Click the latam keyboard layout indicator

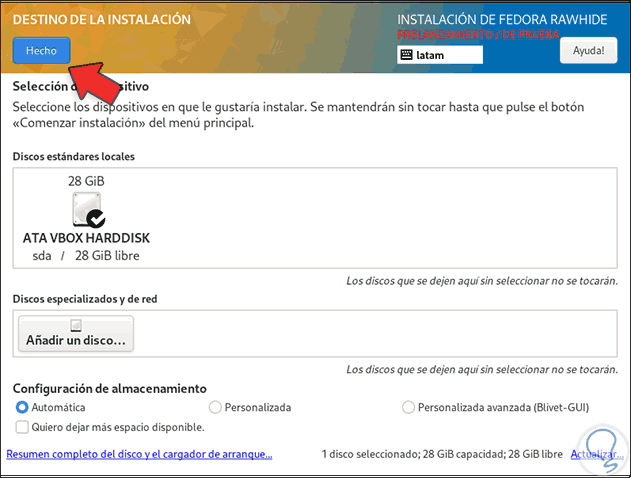[440, 55]
